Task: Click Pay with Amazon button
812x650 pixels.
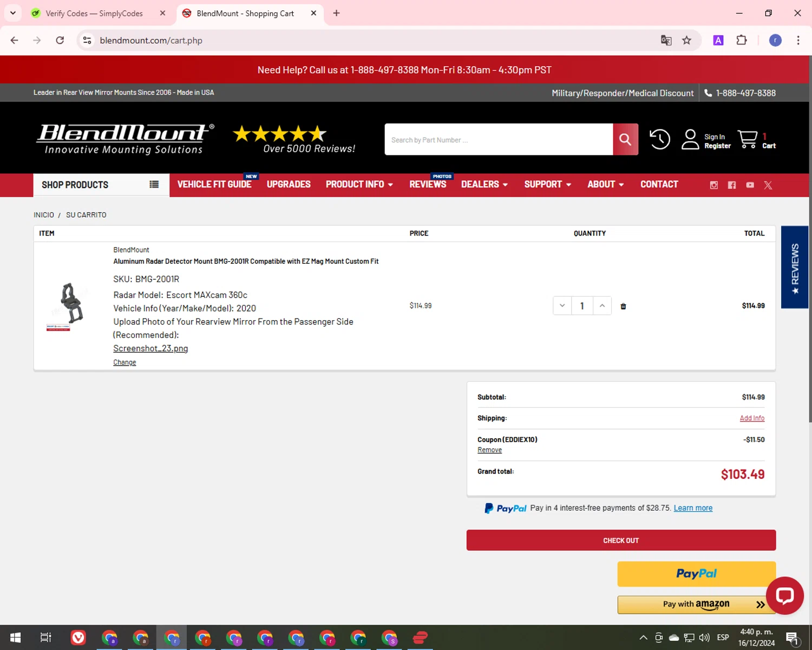Action: 696,604
